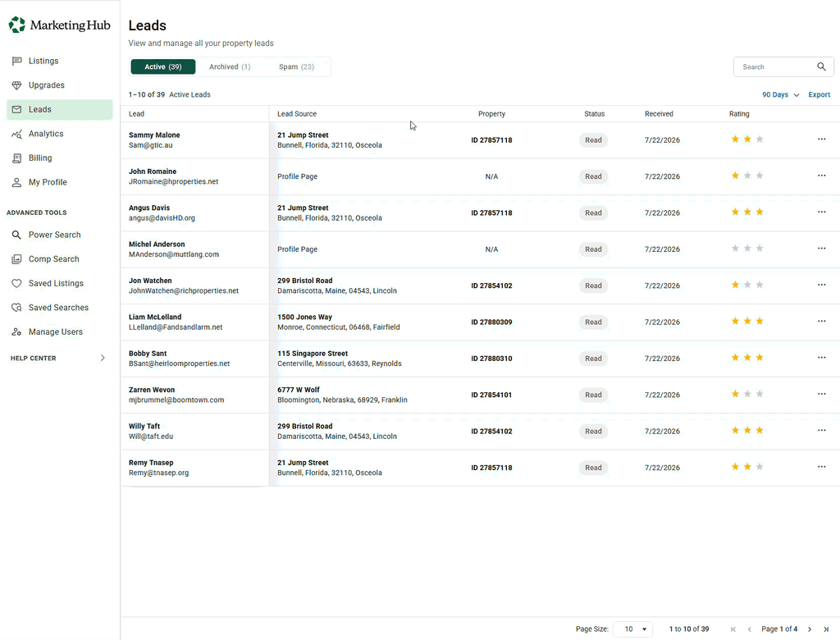The image size is (840, 640).
Task: Open the Listings sidebar icon
Action: [x=16, y=61]
